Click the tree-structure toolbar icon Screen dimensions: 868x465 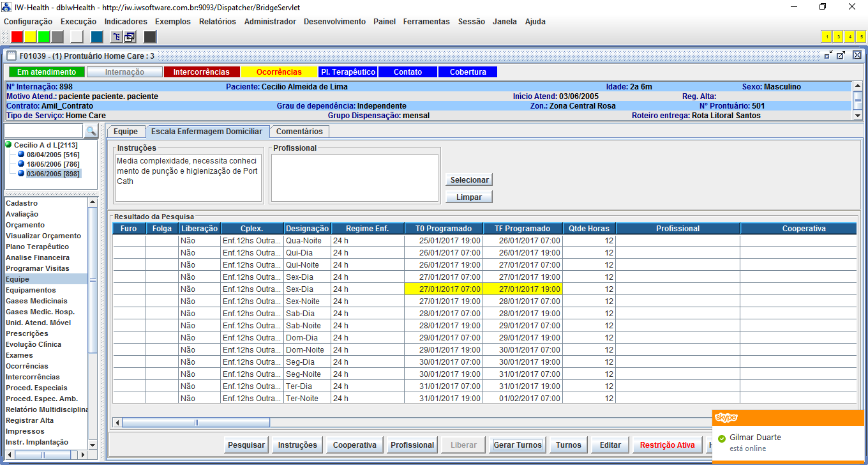coord(116,36)
